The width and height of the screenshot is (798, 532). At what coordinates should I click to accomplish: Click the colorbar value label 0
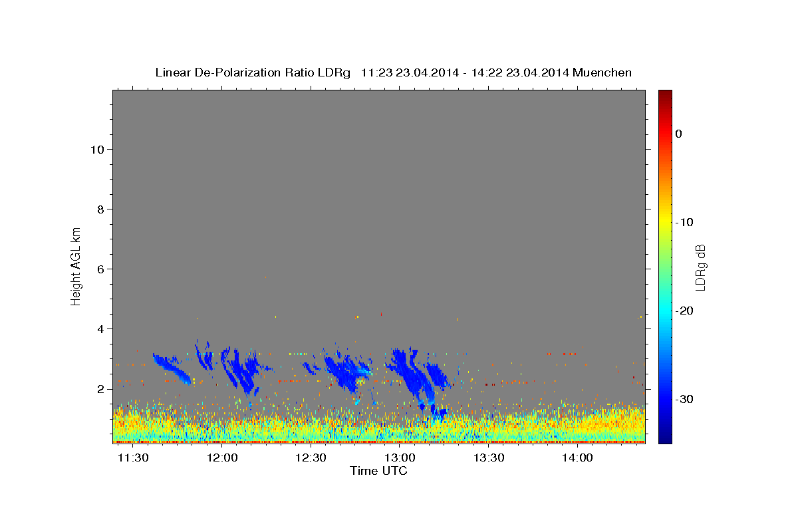click(x=679, y=134)
